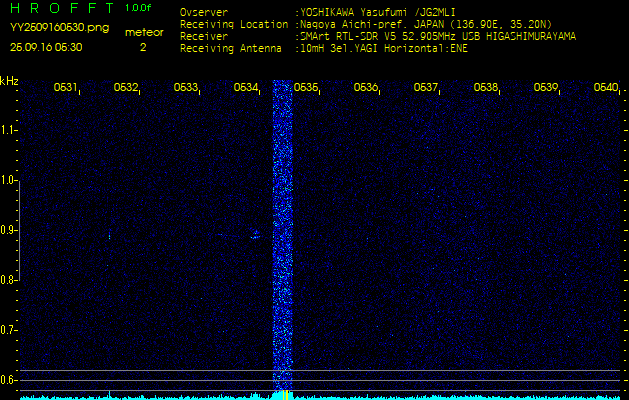Click the cyan signal-level spike just before 0532
The height and width of the screenshot is (400, 629).
point(109,394)
